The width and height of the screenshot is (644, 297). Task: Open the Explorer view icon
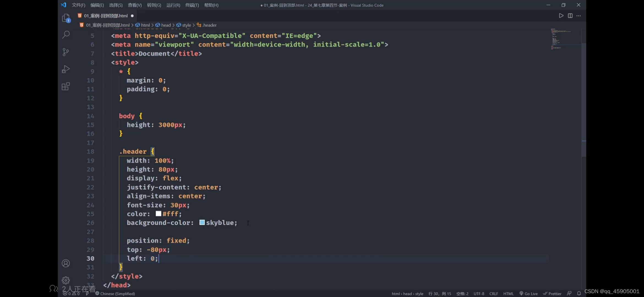pos(66,18)
